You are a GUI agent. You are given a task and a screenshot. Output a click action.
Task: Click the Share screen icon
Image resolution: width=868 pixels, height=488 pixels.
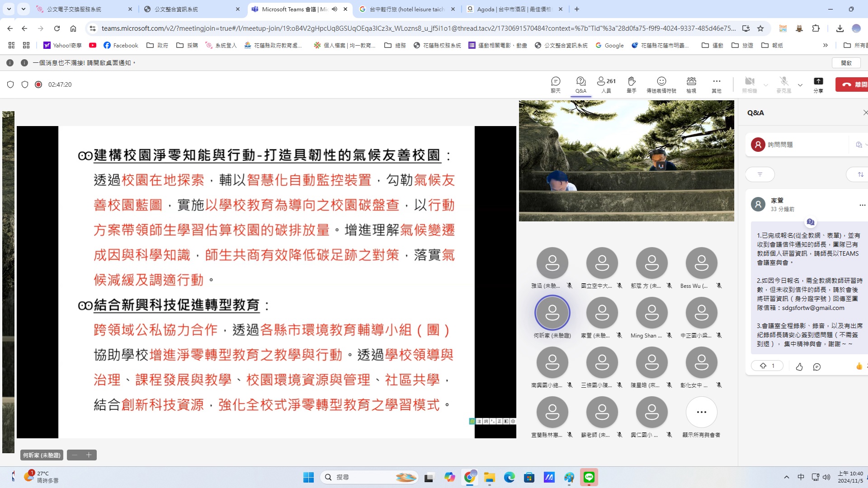tap(818, 84)
